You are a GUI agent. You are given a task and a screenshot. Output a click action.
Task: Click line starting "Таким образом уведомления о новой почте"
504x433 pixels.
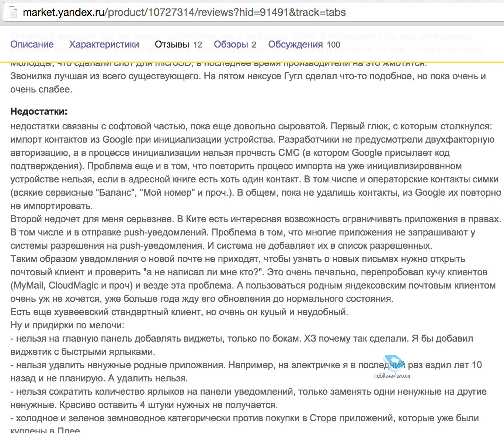(238, 259)
